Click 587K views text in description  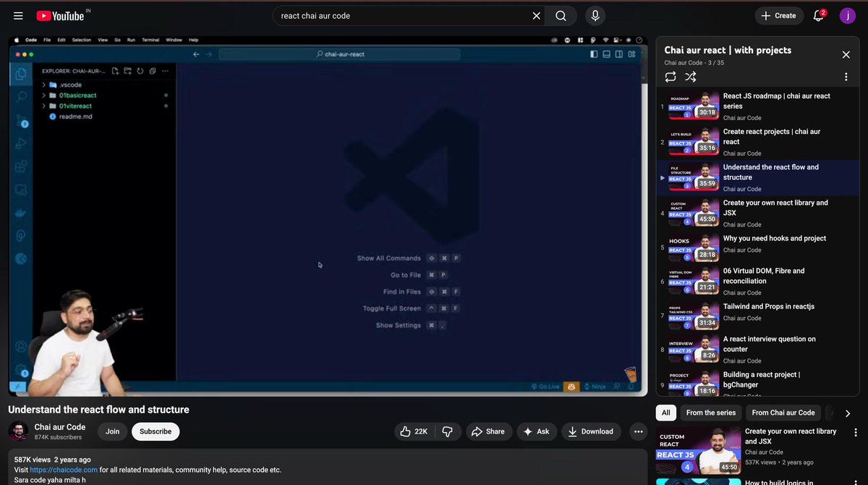pos(33,460)
